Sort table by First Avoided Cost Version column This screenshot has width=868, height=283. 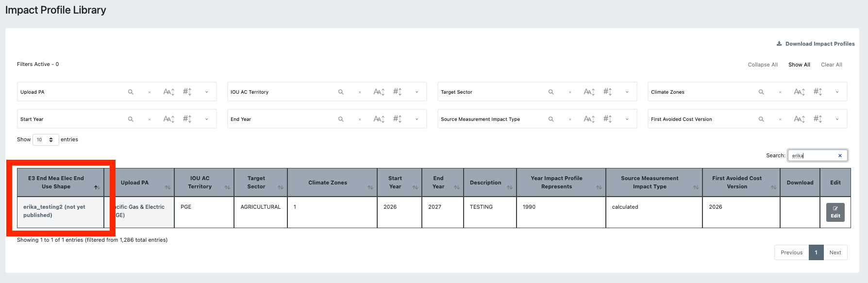741,183
